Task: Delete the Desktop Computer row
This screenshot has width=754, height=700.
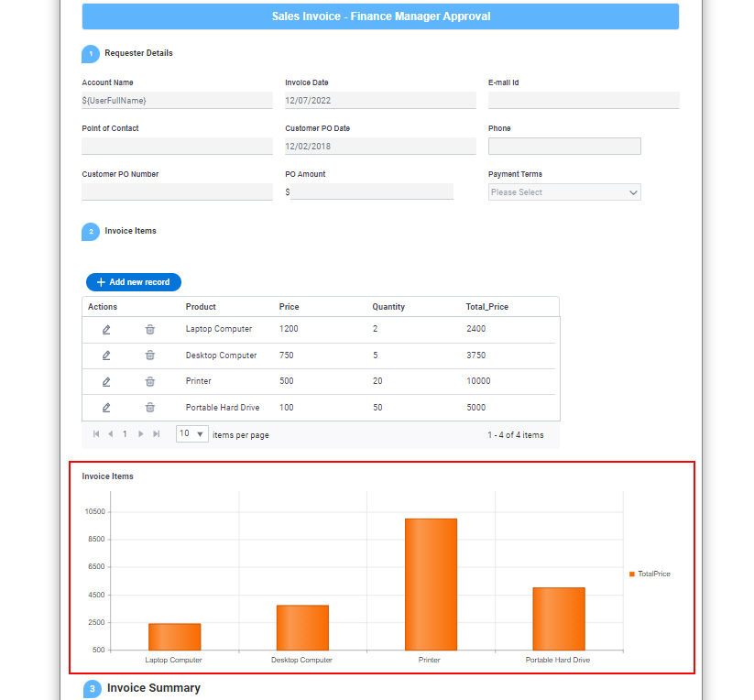Action: 150,355
